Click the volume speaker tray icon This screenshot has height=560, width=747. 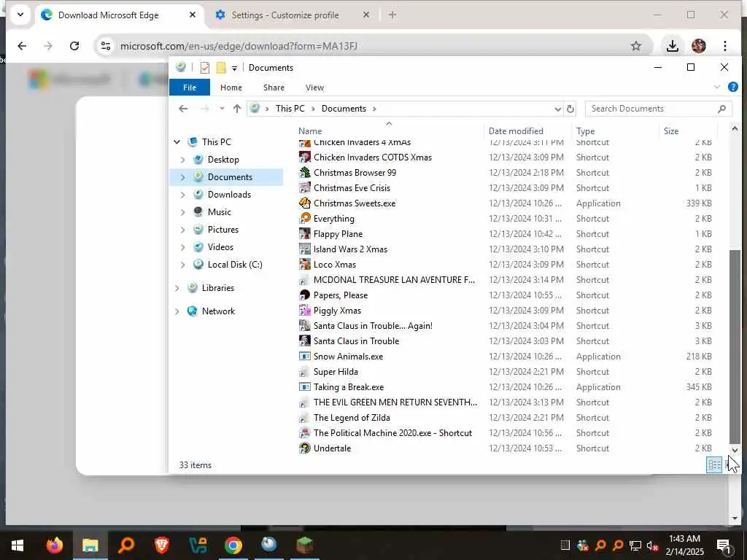pos(652,545)
